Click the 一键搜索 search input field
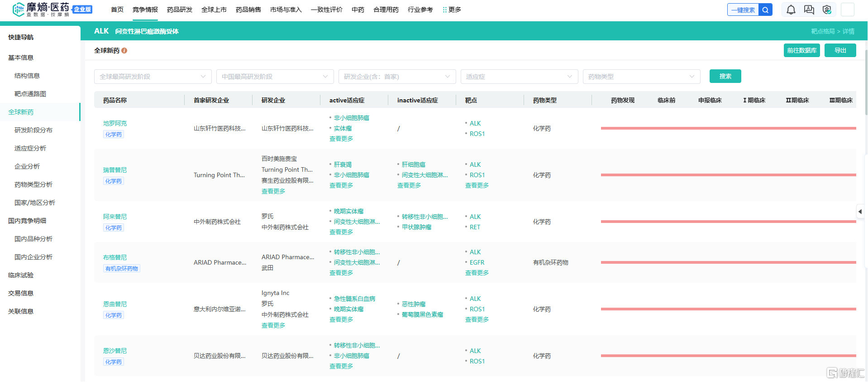868x382 pixels. (x=743, y=10)
